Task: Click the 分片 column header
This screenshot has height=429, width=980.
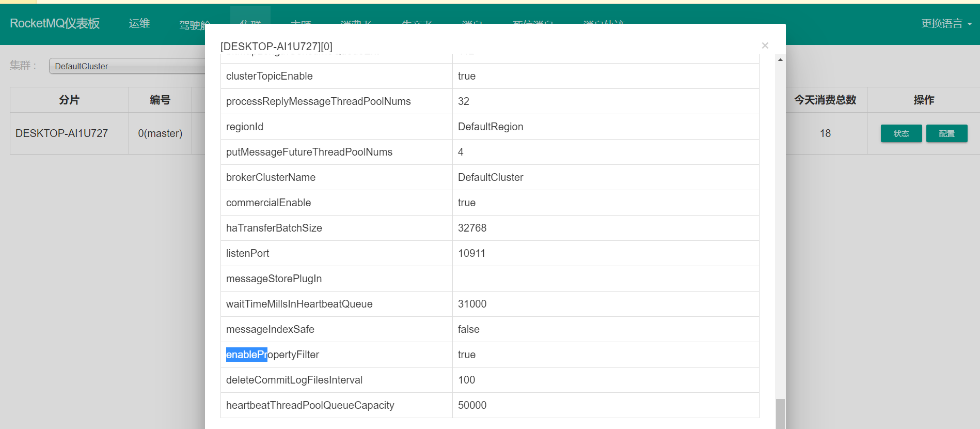Action: 69,100
